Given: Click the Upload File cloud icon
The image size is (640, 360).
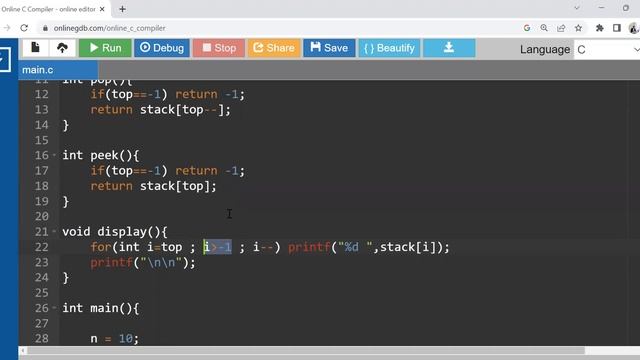Looking at the screenshot, I should coord(62,48).
